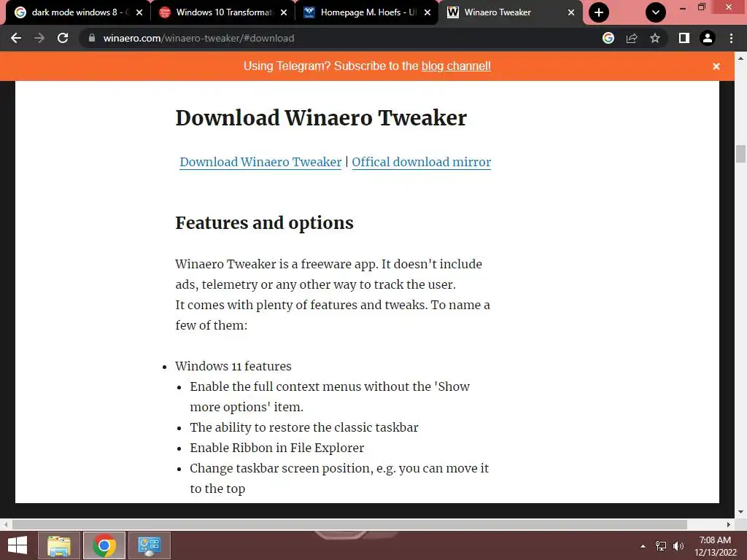Open the taskbar clock and date

click(715, 546)
